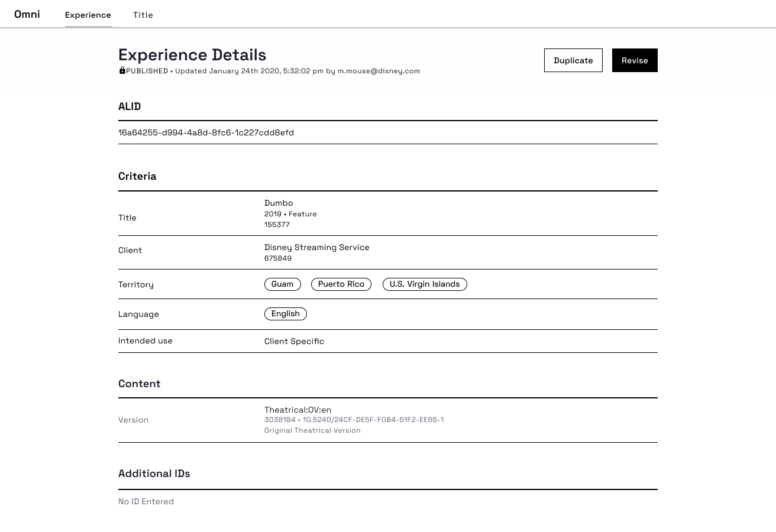Select the Guam territory tag
Image resolution: width=776 pixels, height=532 pixels.
click(x=282, y=284)
